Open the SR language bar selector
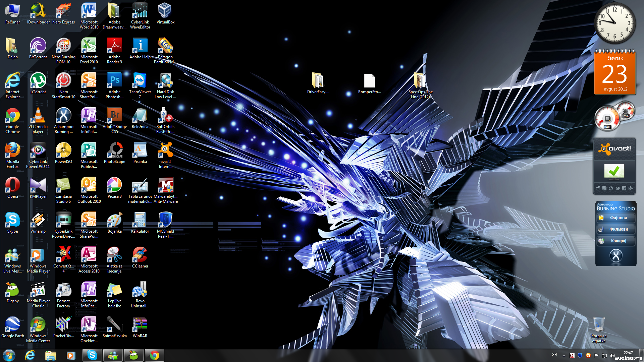This screenshot has height=362, width=644. coord(554,355)
